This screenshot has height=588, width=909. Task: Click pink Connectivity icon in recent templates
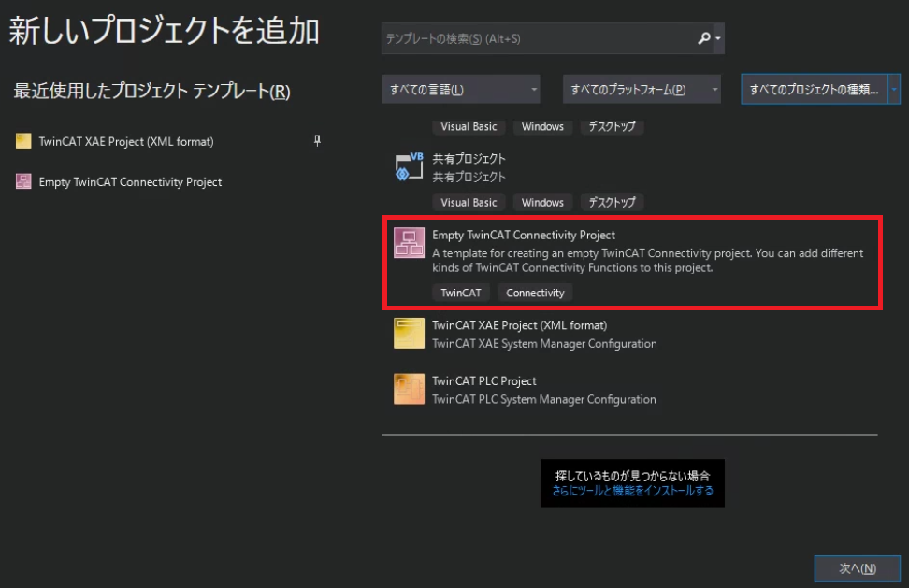(x=23, y=181)
